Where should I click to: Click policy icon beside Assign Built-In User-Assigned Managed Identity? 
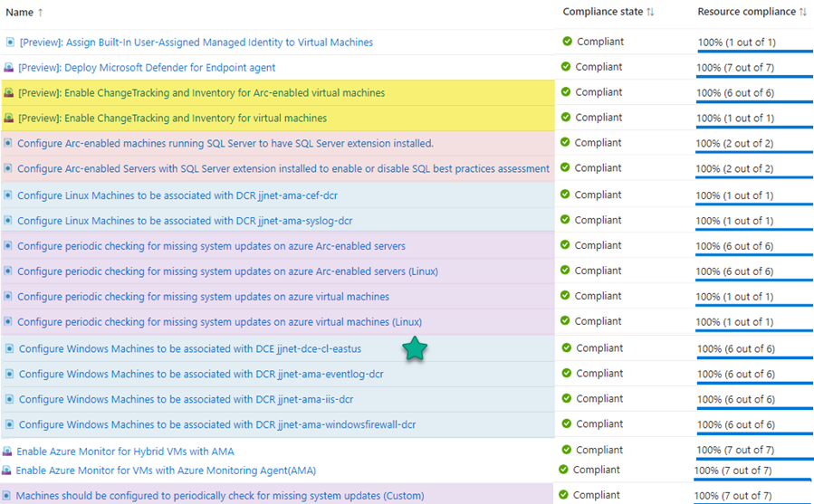click(10, 43)
